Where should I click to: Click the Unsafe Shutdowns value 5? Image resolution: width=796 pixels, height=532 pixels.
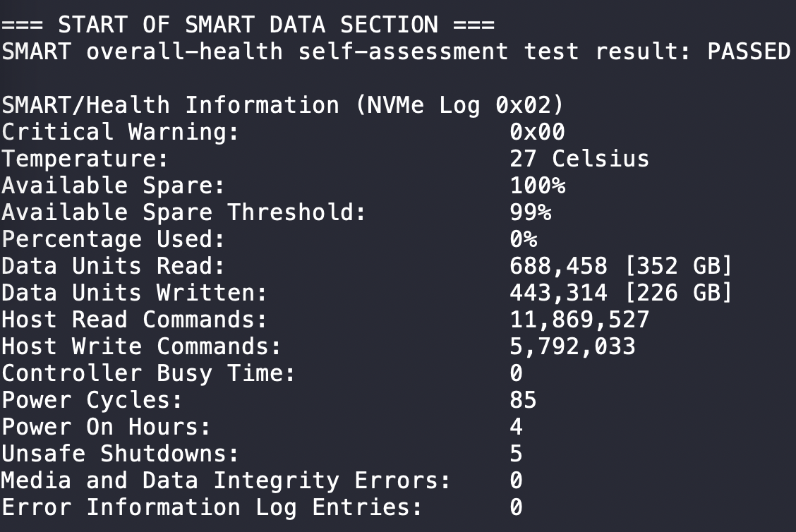tap(516, 454)
